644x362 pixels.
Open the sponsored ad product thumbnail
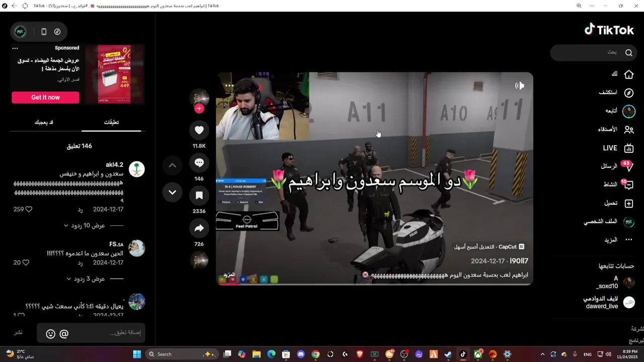[x=114, y=74]
